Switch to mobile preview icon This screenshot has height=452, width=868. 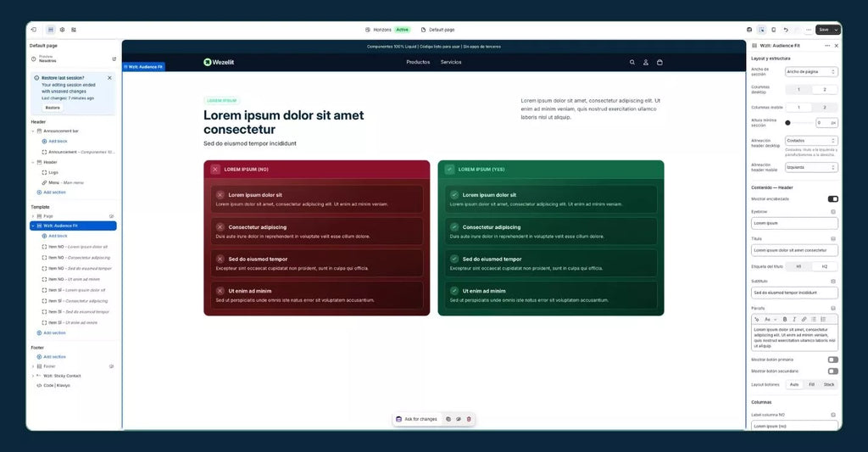[773, 30]
